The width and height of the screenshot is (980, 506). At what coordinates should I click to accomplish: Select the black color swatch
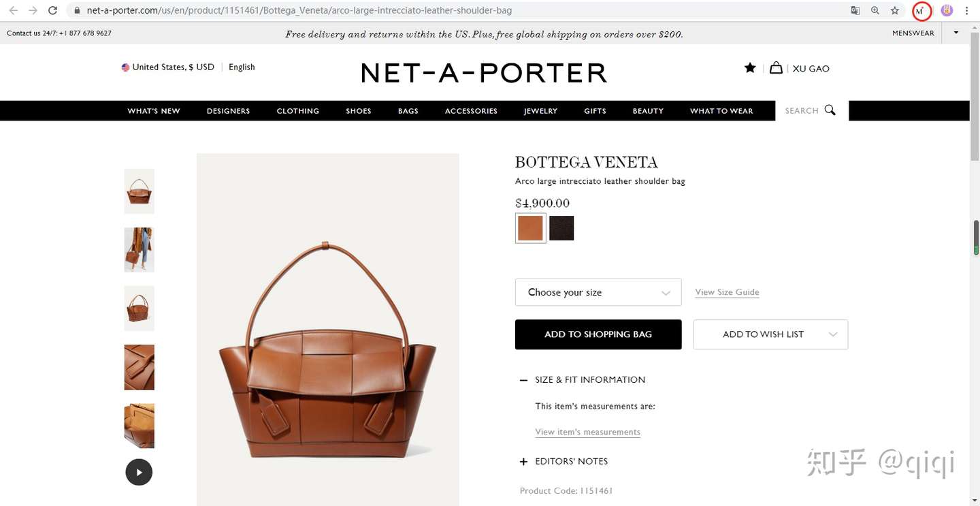click(x=561, y=228)
